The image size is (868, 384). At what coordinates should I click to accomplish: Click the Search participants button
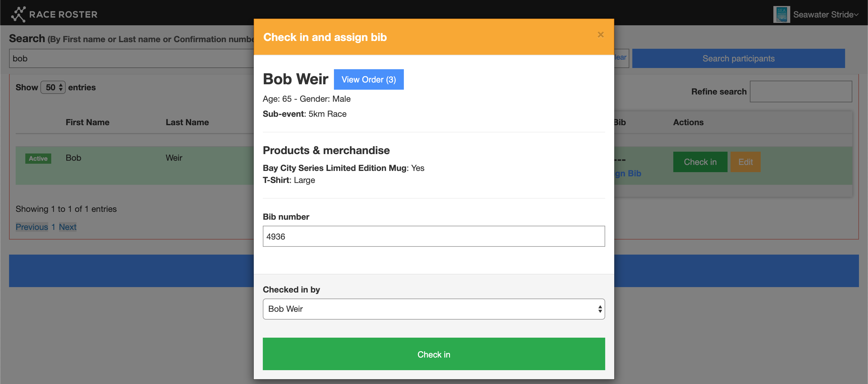[x=738, y=59]
